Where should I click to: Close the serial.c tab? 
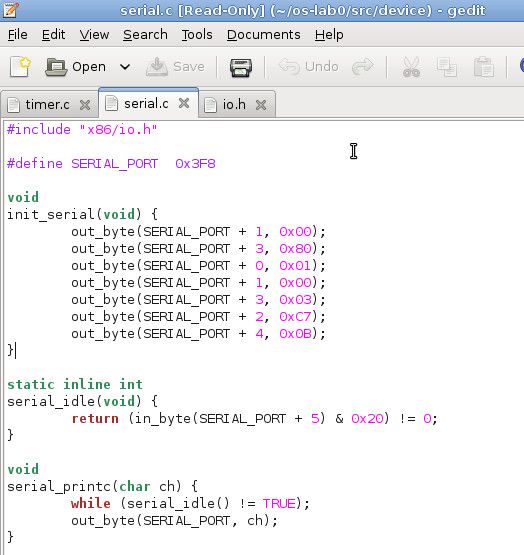tap(184, 103)
